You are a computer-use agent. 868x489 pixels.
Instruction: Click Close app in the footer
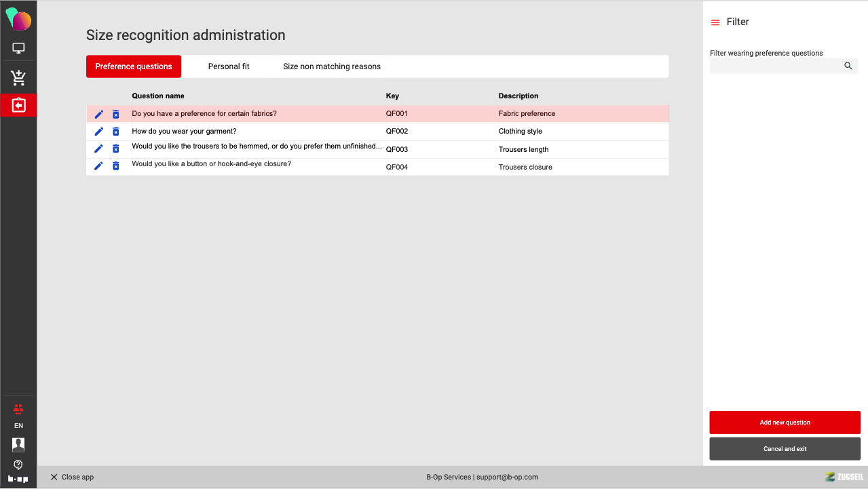pos(72,477)
